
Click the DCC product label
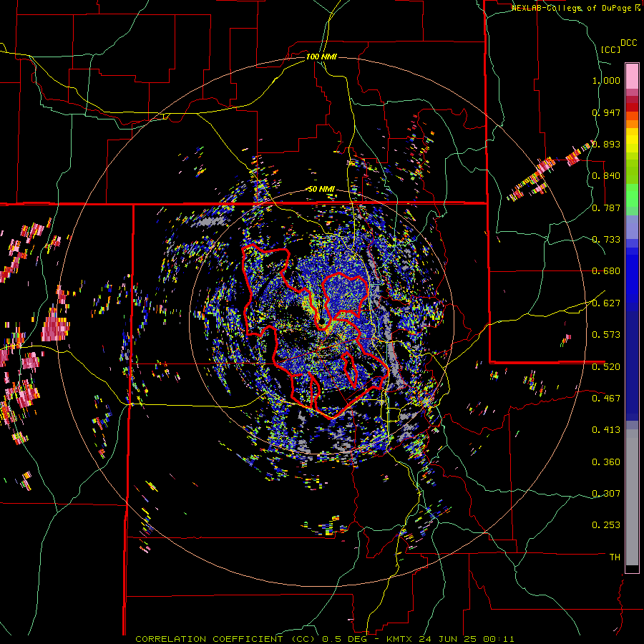(629, 43)
